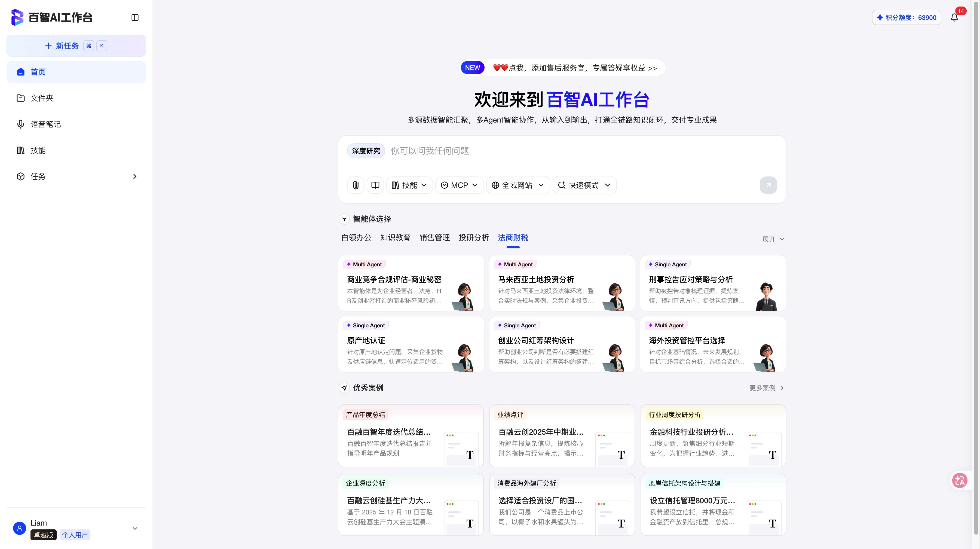Click the 你可以问我任何问题 input field

click(x=584, y=151)
